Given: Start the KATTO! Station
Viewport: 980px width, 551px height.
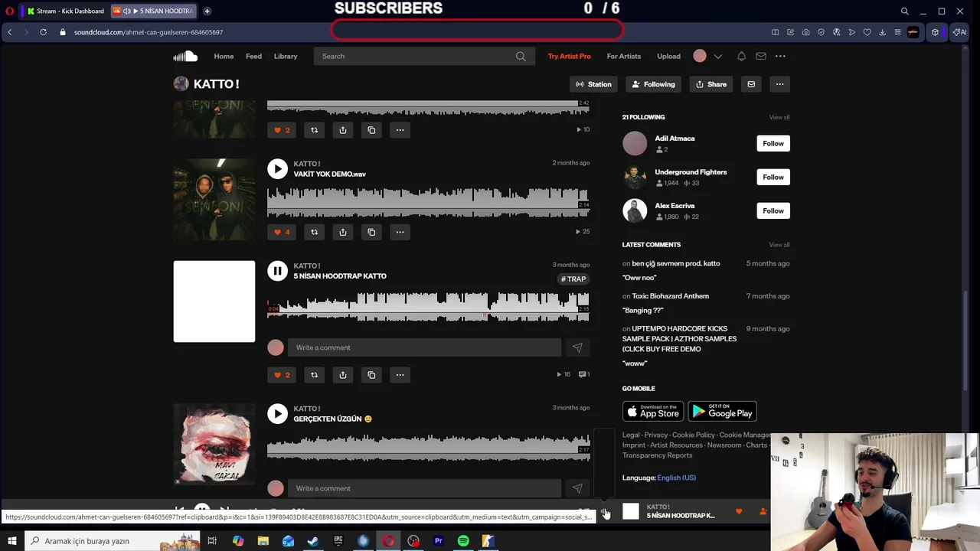Looking at the screenshot, I should (594, 84).
